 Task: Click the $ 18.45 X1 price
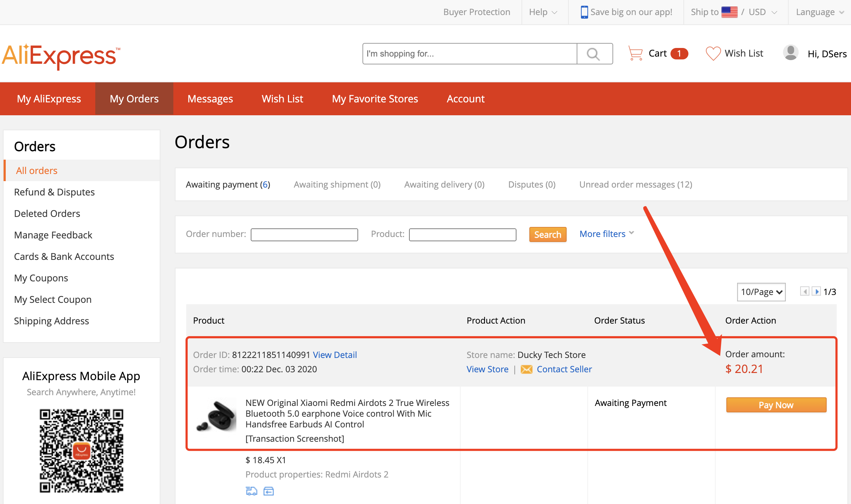[x=265, y=460]
